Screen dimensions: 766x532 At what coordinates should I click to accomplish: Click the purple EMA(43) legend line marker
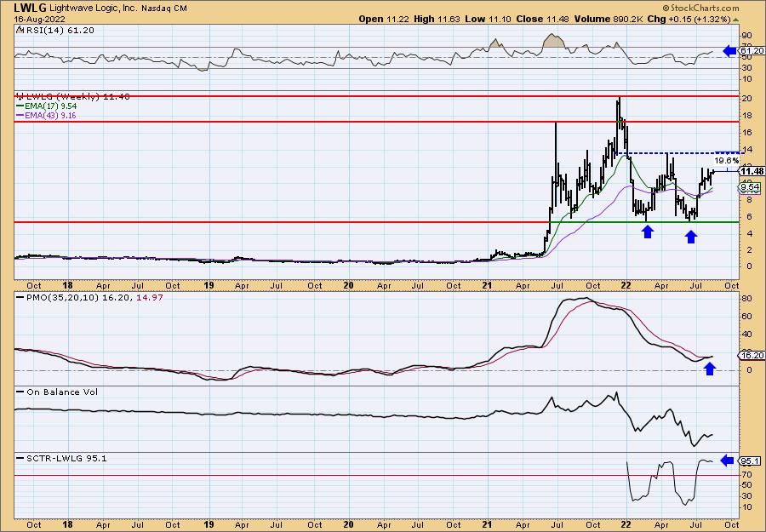pos(20,116)
